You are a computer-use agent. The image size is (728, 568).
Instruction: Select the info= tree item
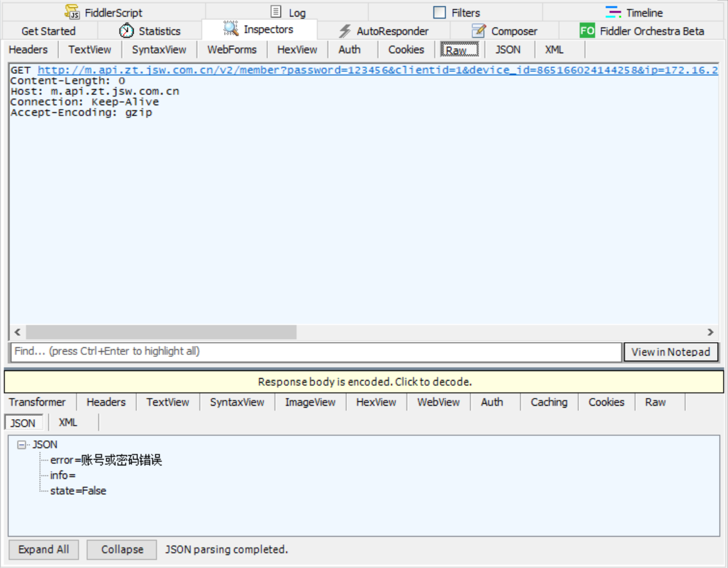[63, 475]
